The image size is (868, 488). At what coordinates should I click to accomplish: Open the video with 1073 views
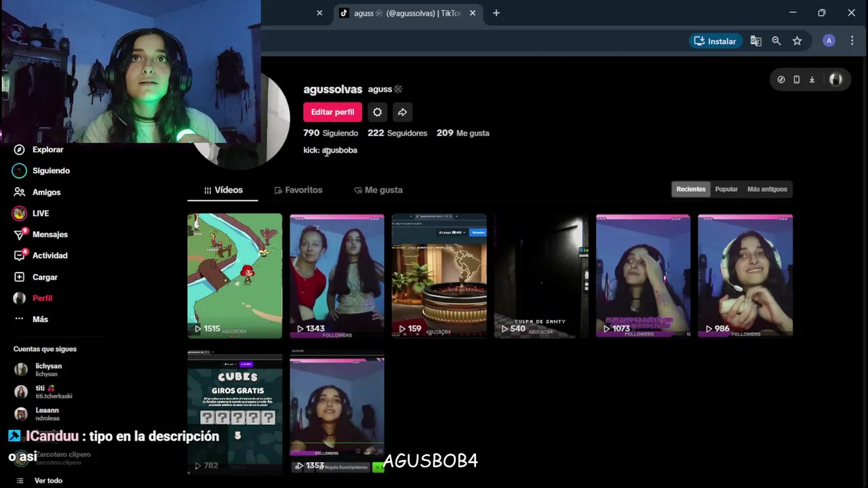(643, 276)
